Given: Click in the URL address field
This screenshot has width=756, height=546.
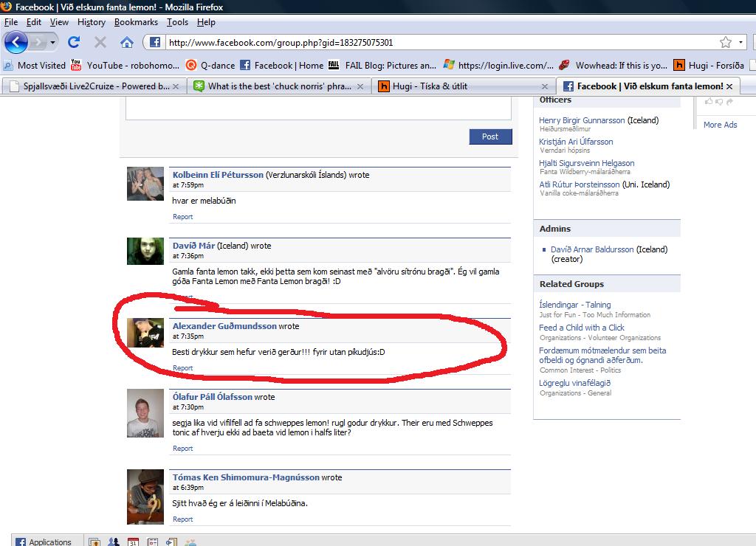Looking at the screenshot, I should (x=441, y=42).
